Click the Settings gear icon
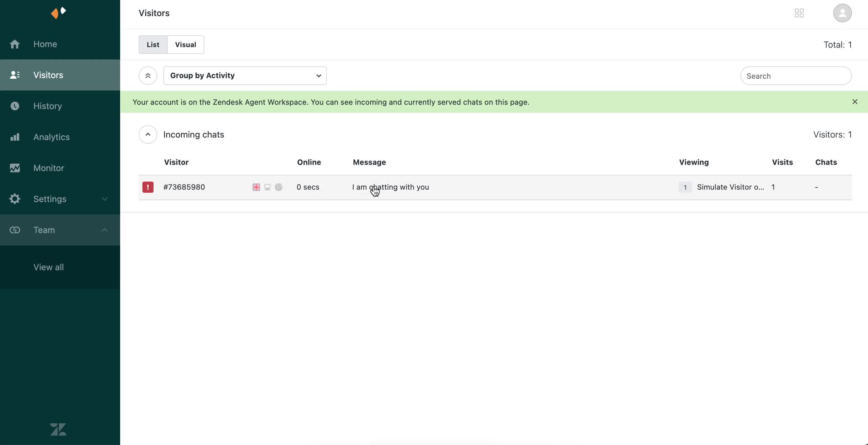 15,199
